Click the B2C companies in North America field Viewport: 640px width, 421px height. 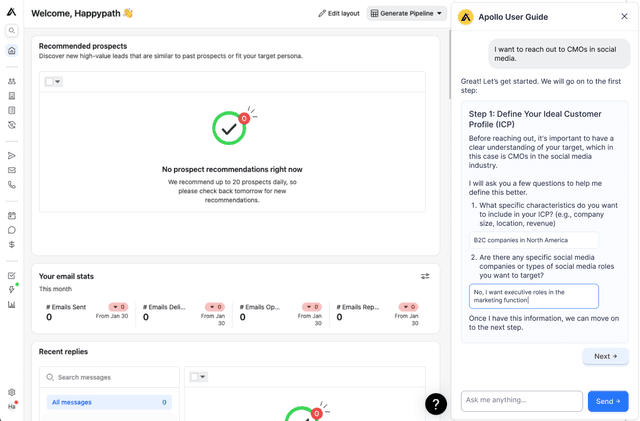[533, 240]
